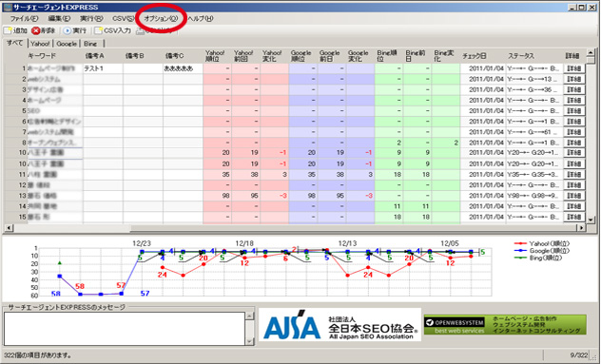This screenshot has height=364, width=601.
Task: Click the Google(順位) legend entry
Action: coord(542,251)
